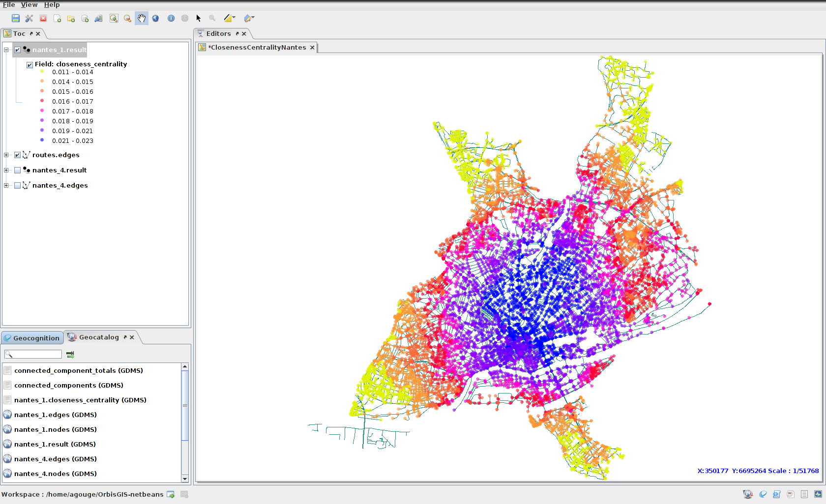826x504 pixels.
Task: Click the greyed-out info icon
Action: [x=185, y=18]
